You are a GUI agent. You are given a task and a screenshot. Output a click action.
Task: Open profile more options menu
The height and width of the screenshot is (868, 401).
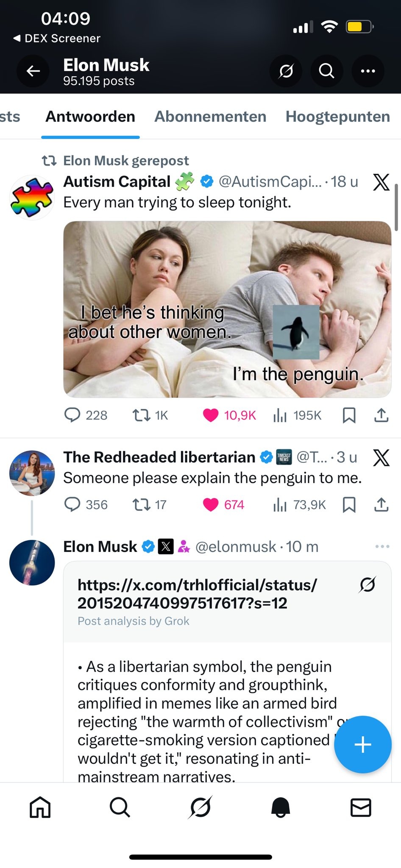click(368, 71)
